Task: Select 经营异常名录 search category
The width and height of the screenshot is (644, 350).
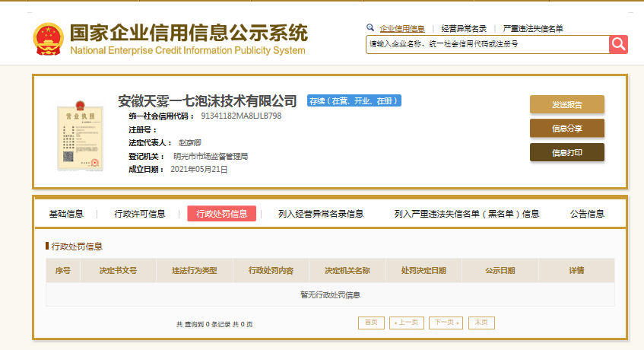Action: (464, 28)
